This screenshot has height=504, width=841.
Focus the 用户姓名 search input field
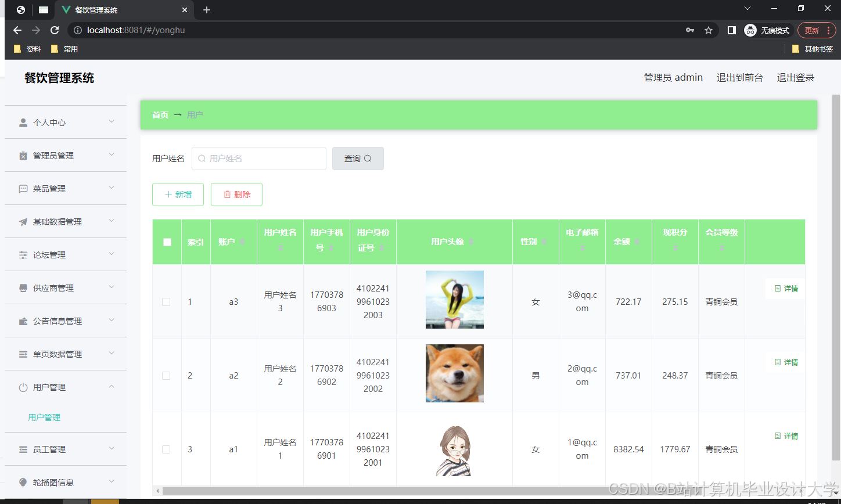pyautogui.click(x=259, y=159)
